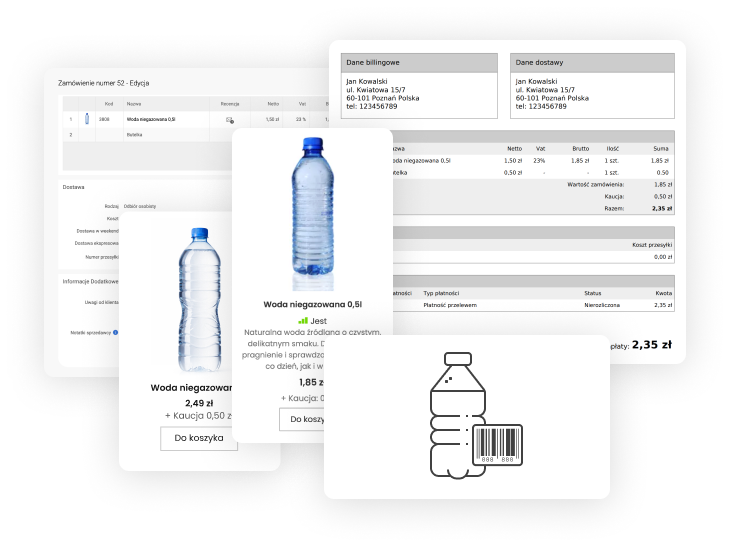The width and height of the screenshot is (730, 547).
Task: Click the Zamówienie numer 52 - Edycja heading
Action: click(x=103, y=83)
